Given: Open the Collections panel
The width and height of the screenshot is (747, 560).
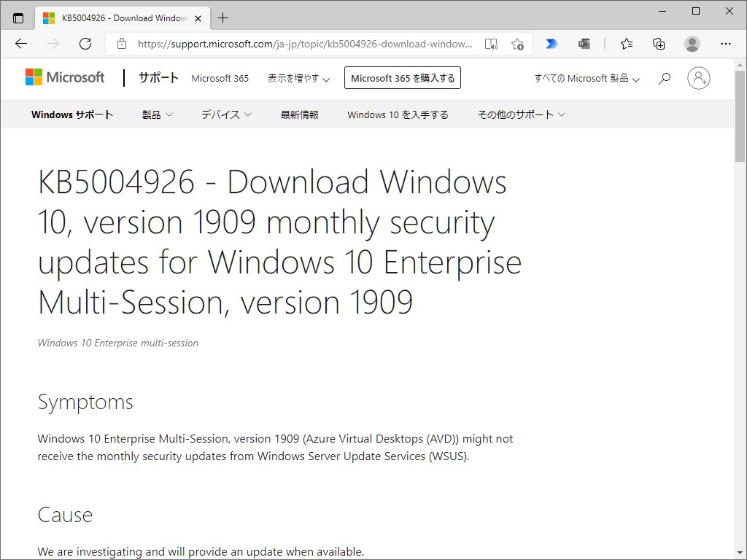Looking at the screenshot, I should tap(659, 44).
